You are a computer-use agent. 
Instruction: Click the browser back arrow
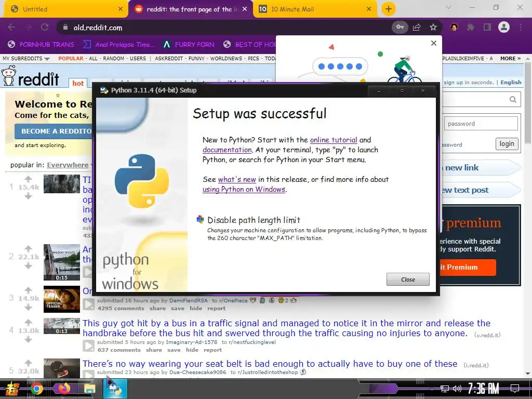11,27
